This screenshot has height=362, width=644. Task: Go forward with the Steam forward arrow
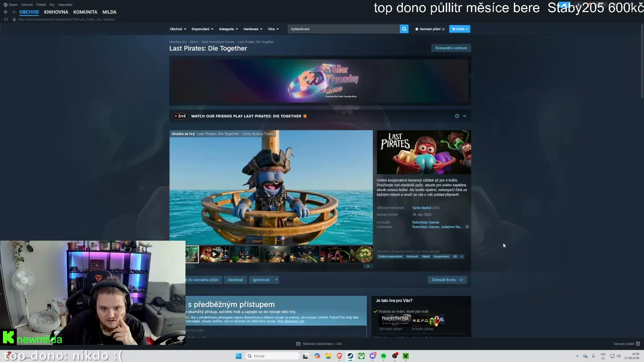click(x=13, y=12)
